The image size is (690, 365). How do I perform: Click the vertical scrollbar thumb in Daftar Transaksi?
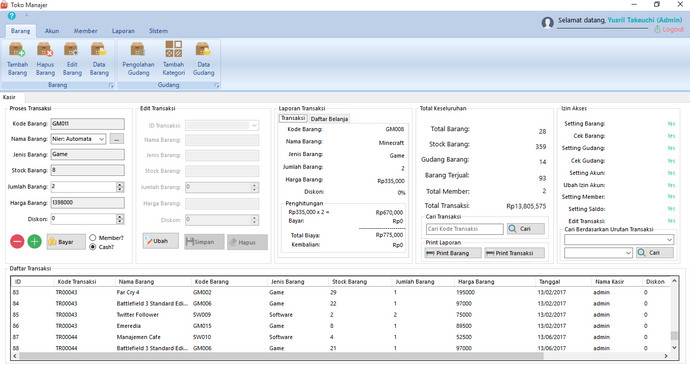click(674, 336)
